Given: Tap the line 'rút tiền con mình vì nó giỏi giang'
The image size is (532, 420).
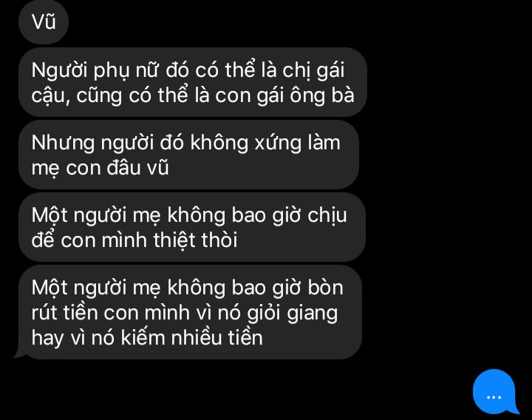Looking at the screenshot, I should [x=185, y=313].
